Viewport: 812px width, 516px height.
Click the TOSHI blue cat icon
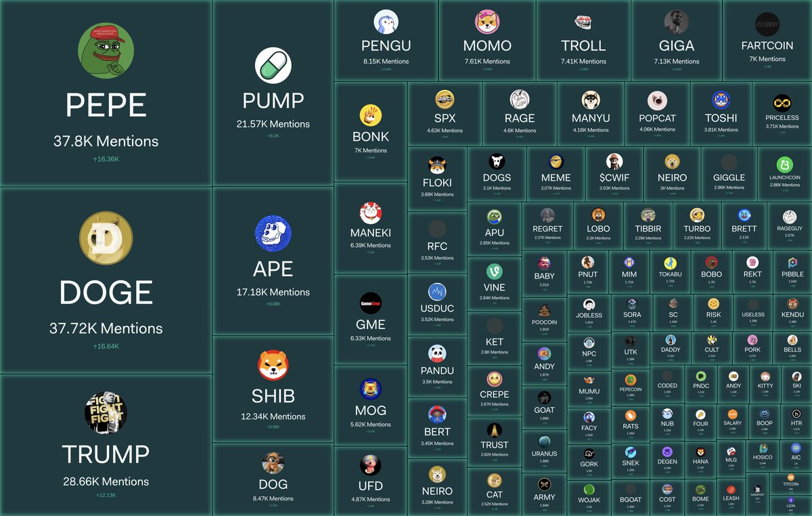pos(721,100)
